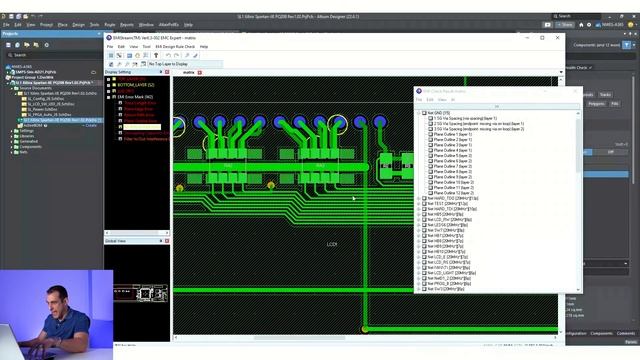Viewport: 640px width, 360px height.
Task: Close the Global View panel
Action: coord(167,241)
